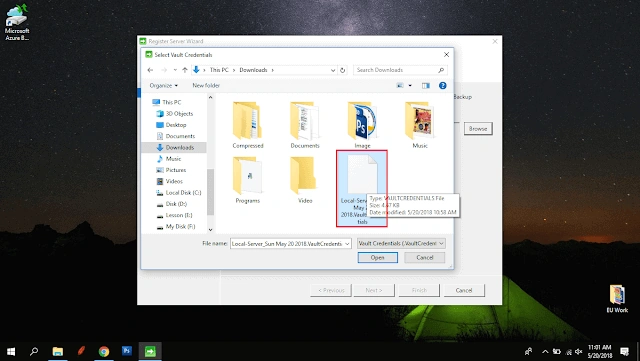640x361 pixels.
Task: Select Lesson (E:) in navigation tree
Action: click(174, 215)
